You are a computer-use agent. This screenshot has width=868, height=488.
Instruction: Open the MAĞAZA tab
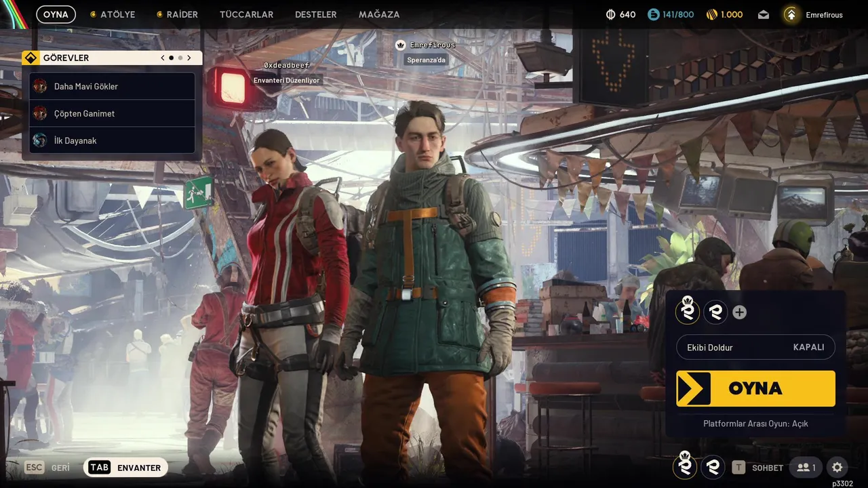tap(379, 14)
